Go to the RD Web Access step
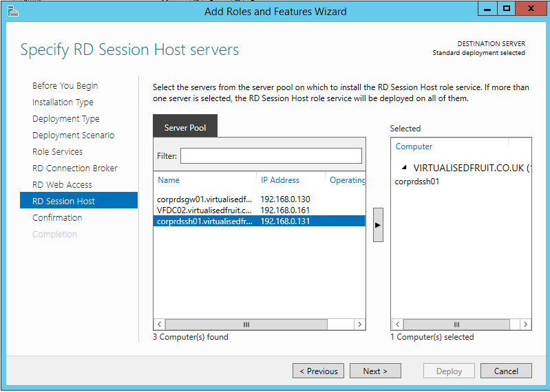This screenshot has height=392, width=550. click(62, 184)
